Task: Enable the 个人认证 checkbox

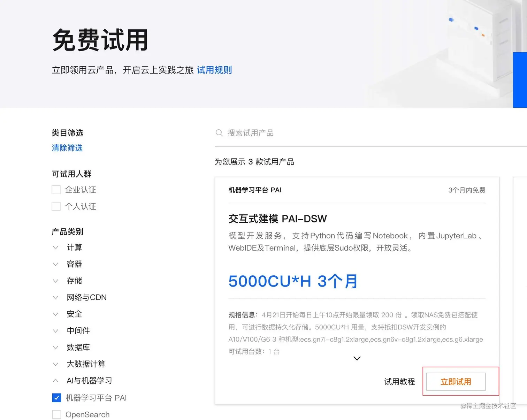Action: (56, 206)
